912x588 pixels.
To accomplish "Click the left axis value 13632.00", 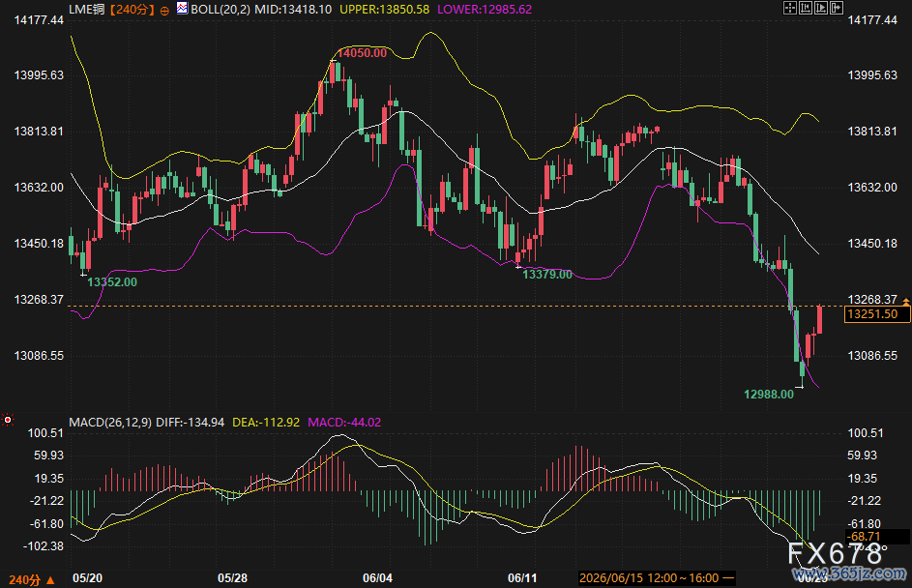I will click(39, 188).
